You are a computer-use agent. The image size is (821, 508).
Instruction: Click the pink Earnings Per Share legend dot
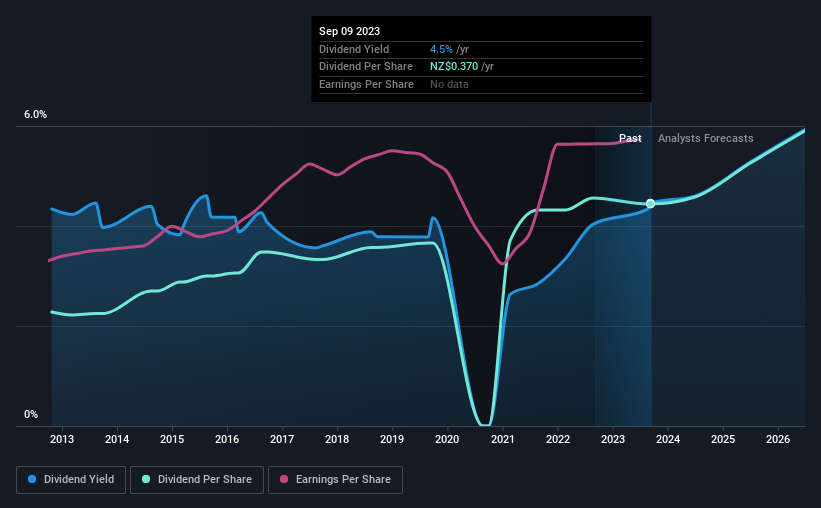(x=284, y=479)
